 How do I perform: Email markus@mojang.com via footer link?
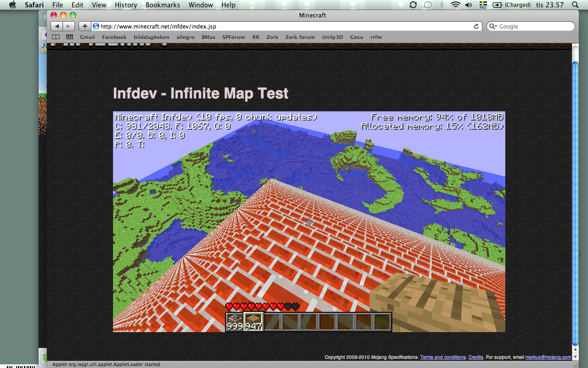[548, 357]
